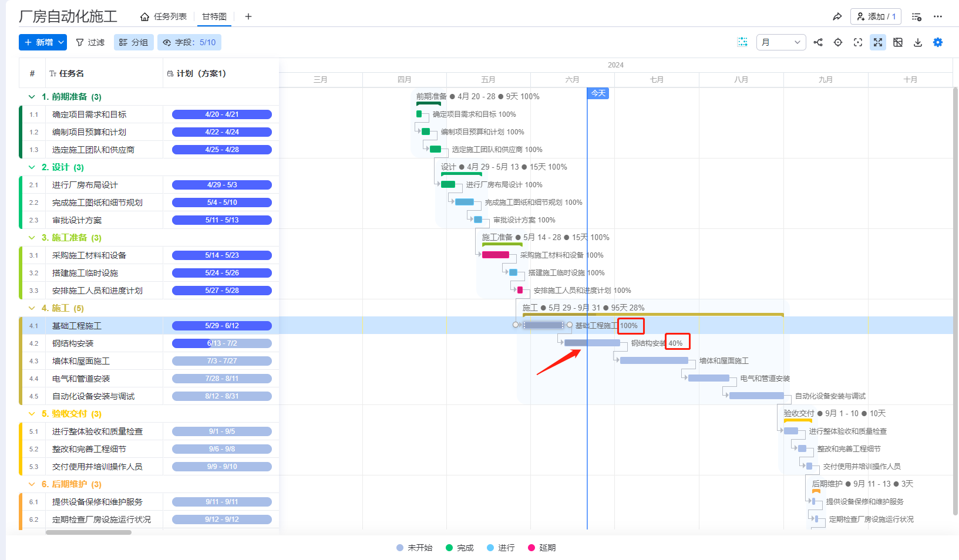Click the dependency links icon in toolbar

click(818, 42)
